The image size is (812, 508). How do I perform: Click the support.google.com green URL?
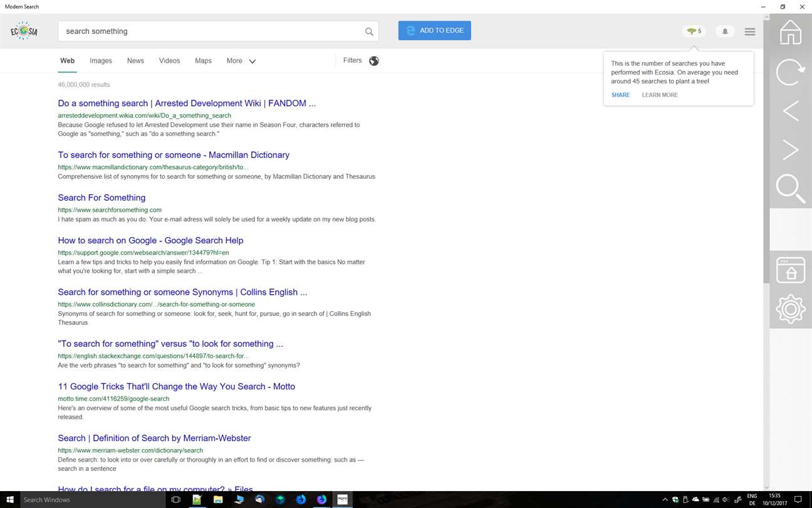(x=143, y=253)
